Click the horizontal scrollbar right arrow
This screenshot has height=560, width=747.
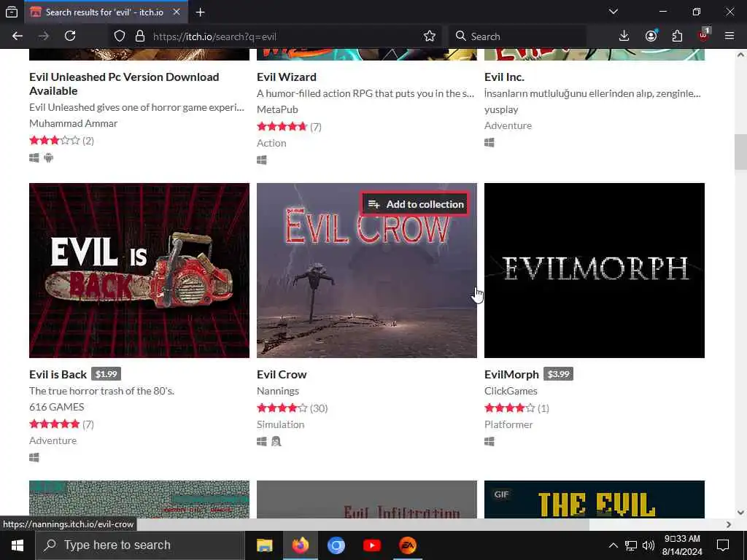pyautogui.click(x=729, y=524)
